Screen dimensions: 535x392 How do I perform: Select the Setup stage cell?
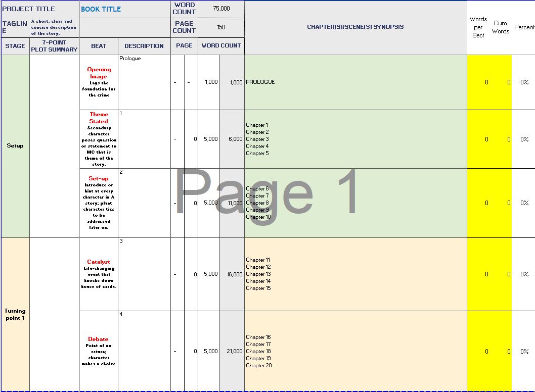(x=15, y=146)
